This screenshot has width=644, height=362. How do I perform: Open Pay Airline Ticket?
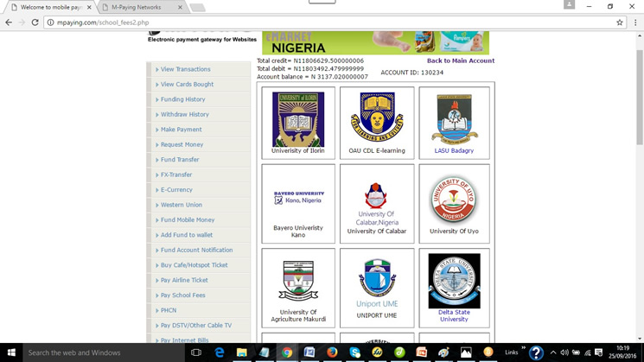[184, 280]
